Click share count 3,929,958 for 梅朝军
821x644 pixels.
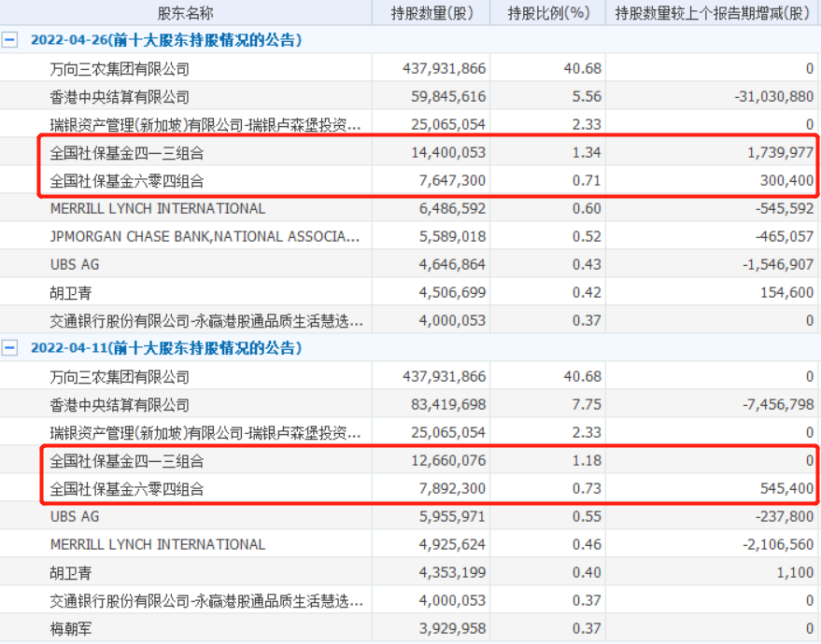[x=452, y=629]
